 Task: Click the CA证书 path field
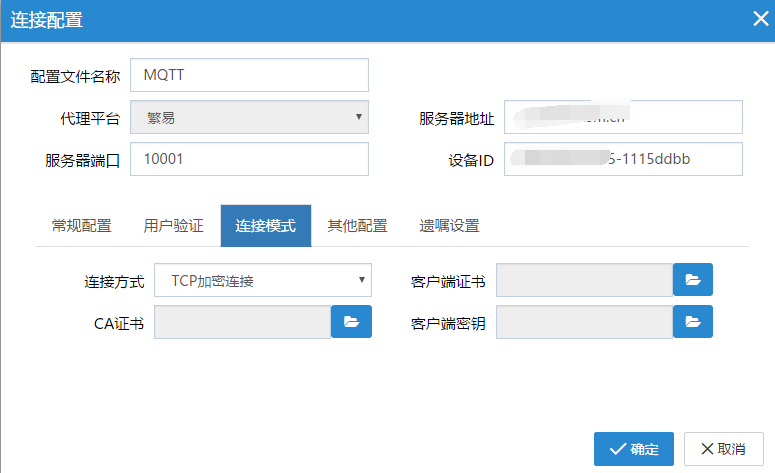(x=242, y=322)
